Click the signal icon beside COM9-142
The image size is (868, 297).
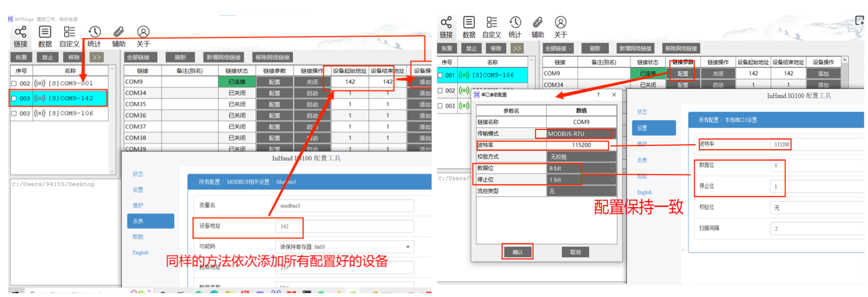click(x=40, y=98)
